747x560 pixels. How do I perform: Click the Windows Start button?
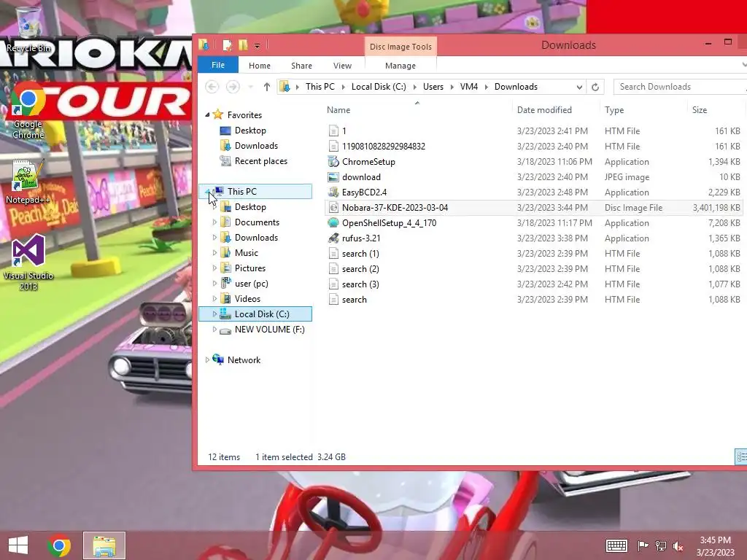18,545
